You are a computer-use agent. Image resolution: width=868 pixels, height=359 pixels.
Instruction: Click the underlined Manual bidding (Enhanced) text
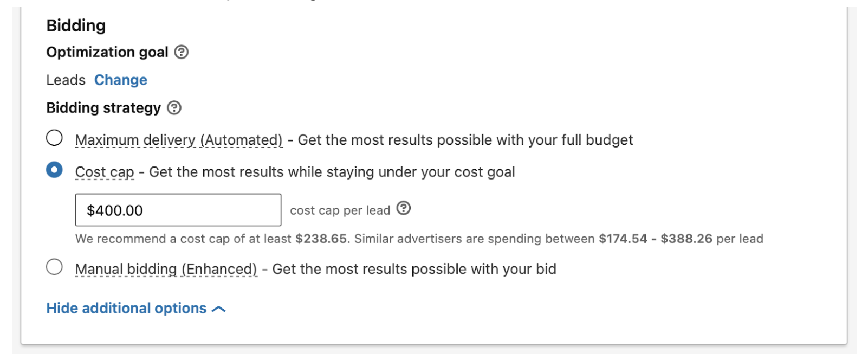pyautogui.click(x=165, y=268)
